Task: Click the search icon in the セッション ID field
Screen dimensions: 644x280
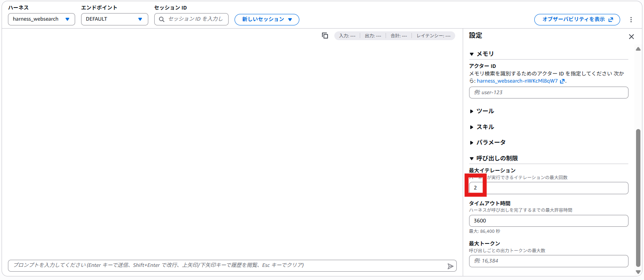Action: point(162,19)
